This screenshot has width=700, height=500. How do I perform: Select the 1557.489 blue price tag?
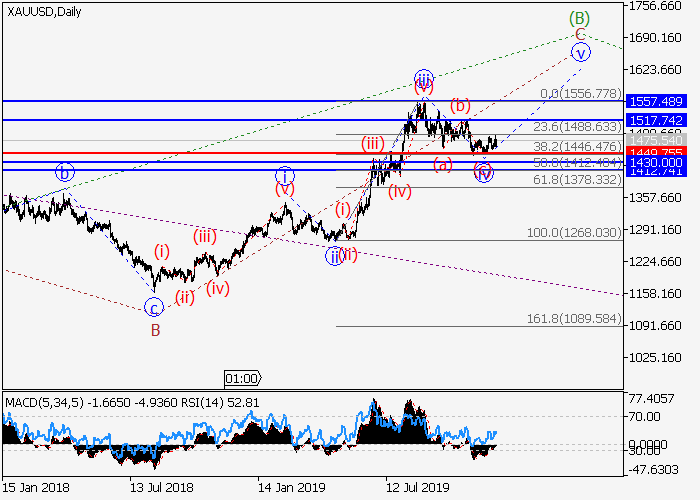[x=656, y=101]
